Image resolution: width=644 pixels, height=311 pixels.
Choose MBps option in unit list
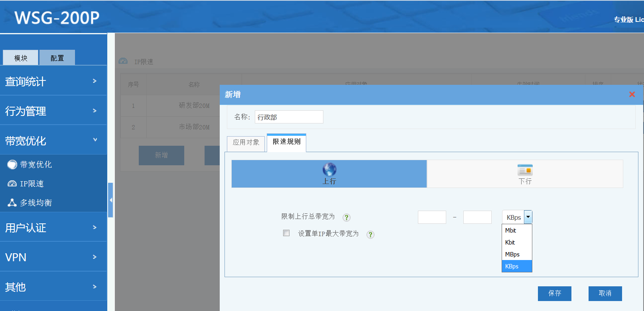point(512,254)
